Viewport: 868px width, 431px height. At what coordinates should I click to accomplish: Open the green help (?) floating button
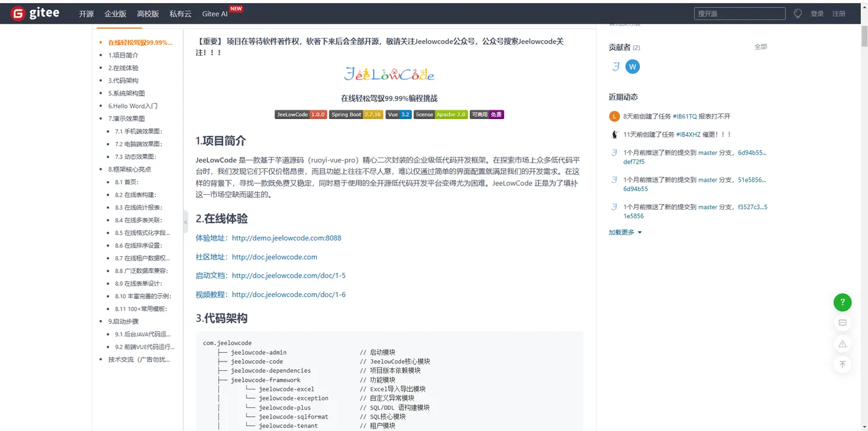pyautogui.click(x=842, y=302)
